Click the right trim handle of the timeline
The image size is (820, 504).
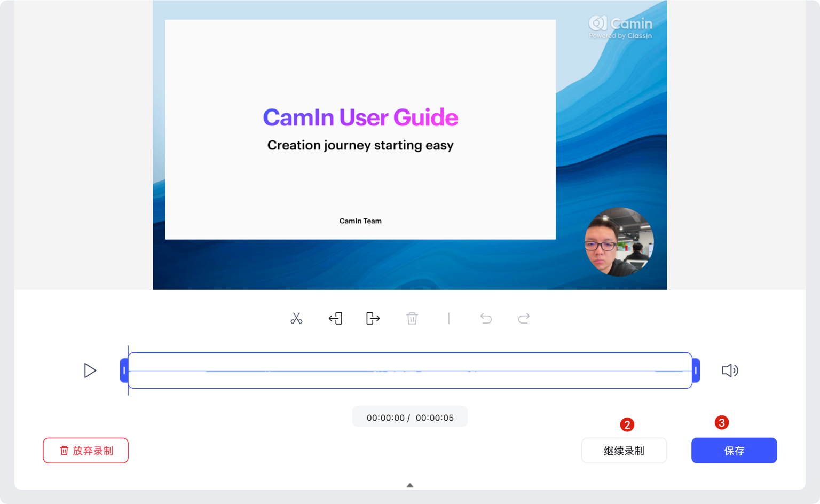pos(696,371)
